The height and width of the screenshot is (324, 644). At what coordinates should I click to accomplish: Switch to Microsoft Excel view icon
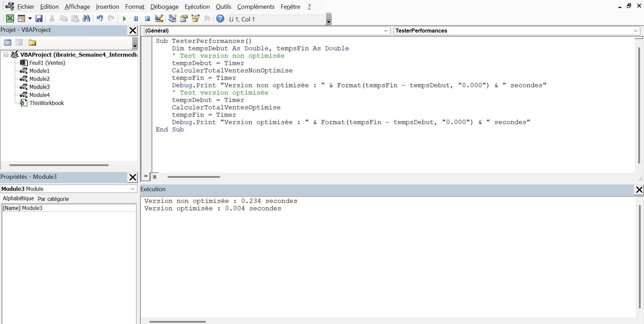10,18
